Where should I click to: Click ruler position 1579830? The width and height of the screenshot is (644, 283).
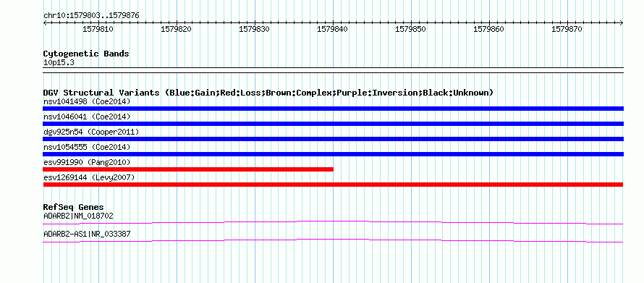[x=255, y=29]
